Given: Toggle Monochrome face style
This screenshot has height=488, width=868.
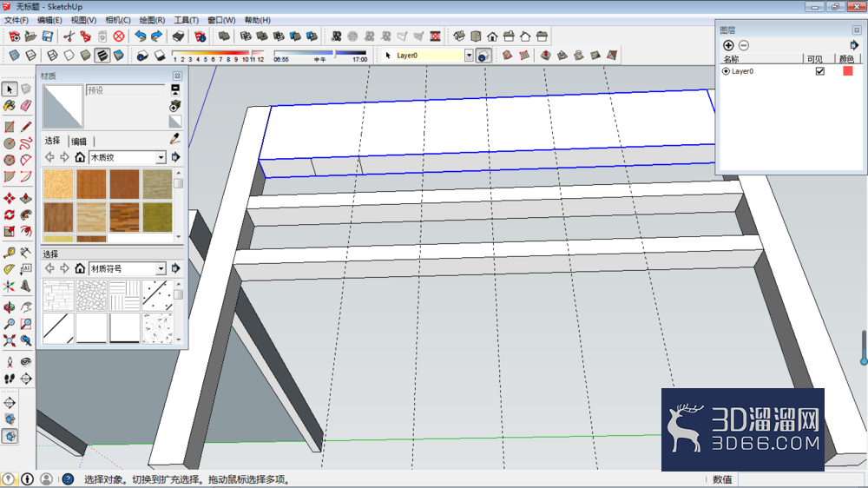Looking at the screenshot, I should coord(118,55).
